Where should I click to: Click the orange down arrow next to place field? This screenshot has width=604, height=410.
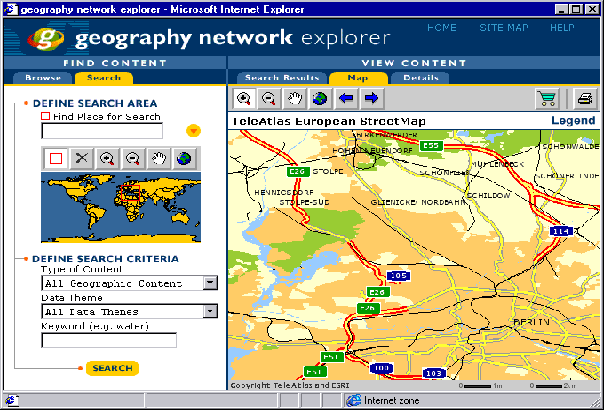[x=193, y=131]
